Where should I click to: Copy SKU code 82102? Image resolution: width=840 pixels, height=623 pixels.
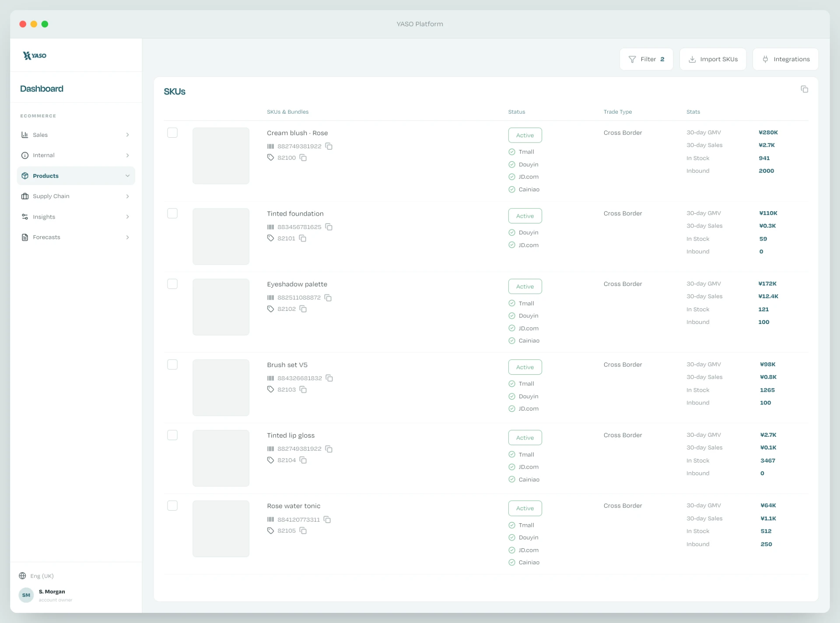pyautogui.click(x=303, y=309)
